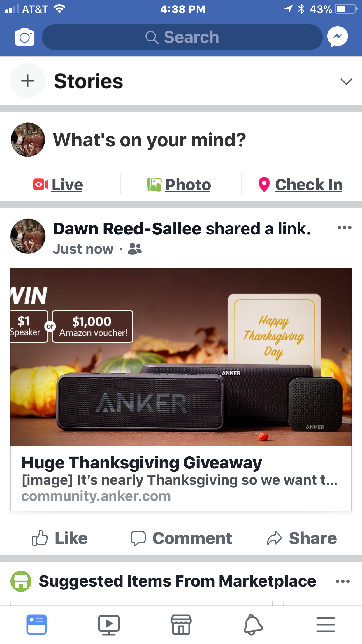
Task: Like the Huge Thanksgiving Giveaway post
Action: [60, 538]
